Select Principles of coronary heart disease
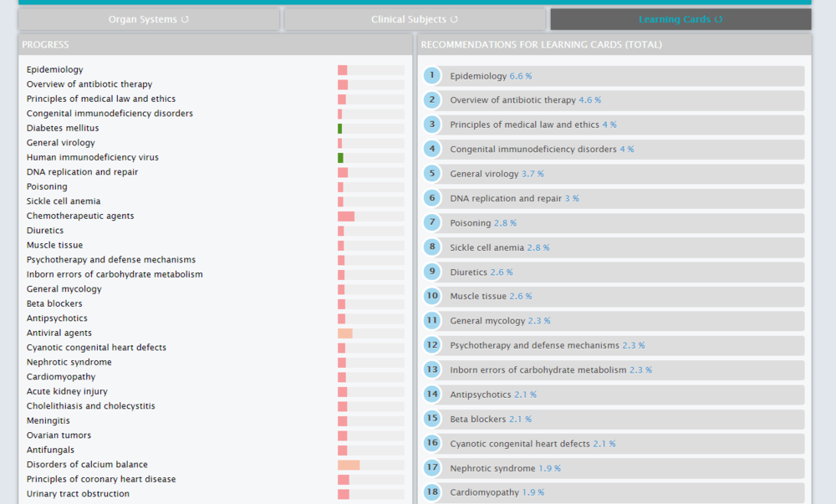836x504 pixels. tap(101, 480)
